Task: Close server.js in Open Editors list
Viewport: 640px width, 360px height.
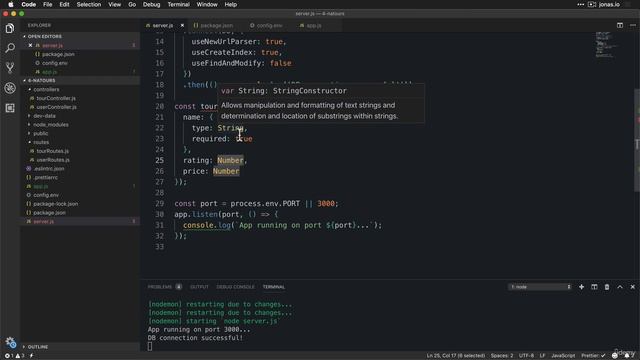Action: pyautogui.click(x=30, y=45)
